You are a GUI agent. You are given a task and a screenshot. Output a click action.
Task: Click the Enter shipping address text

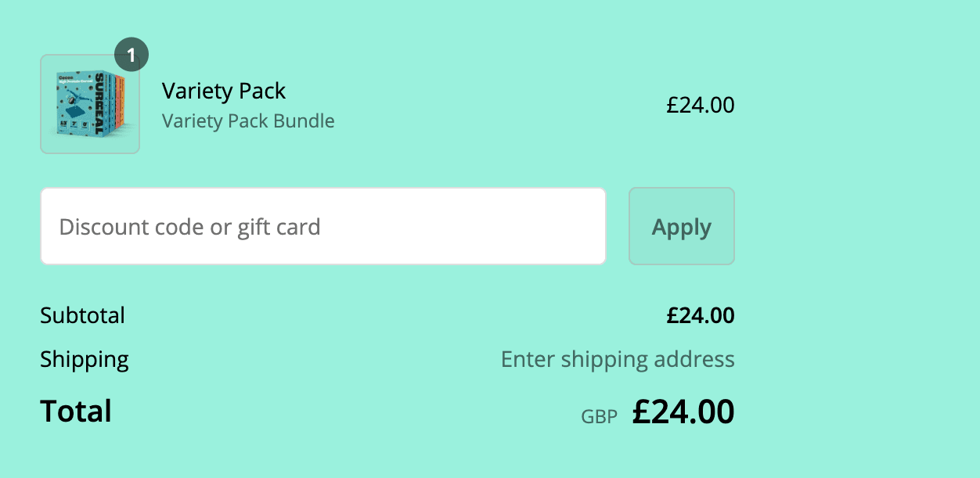pos(618,359)
